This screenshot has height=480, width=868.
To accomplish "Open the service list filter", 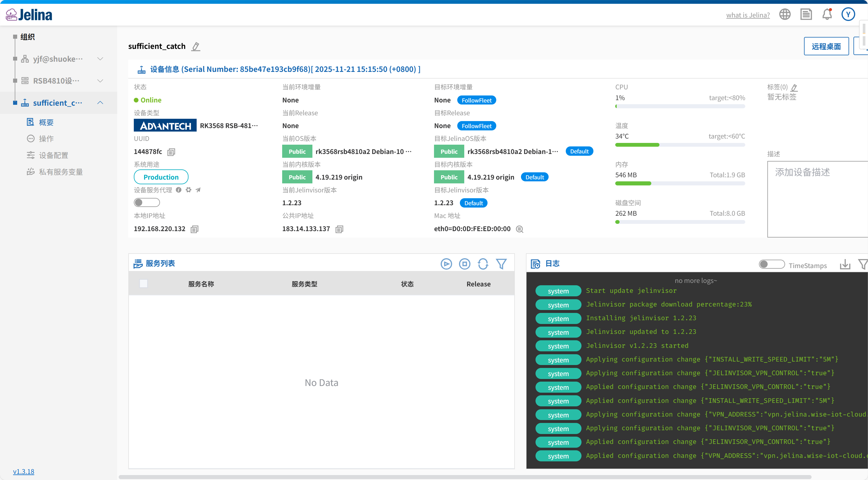I will coord(501,264).
